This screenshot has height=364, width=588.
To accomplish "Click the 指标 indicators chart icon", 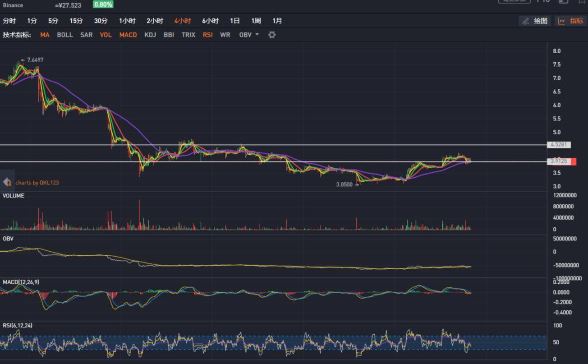I will (x=562, y=21).
